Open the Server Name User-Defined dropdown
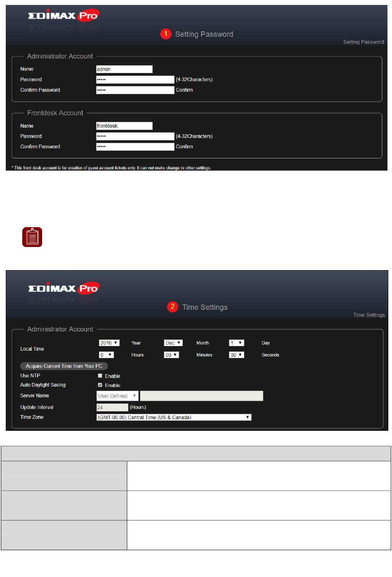 click(x=117, y=396)
